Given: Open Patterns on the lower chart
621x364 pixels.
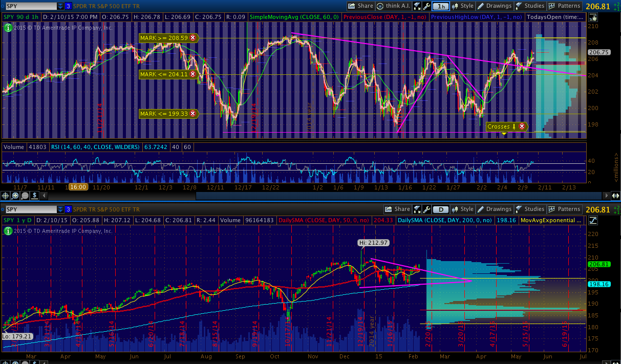Looking at the screenshot, I should pyautogui.click(x=564, y=209).
